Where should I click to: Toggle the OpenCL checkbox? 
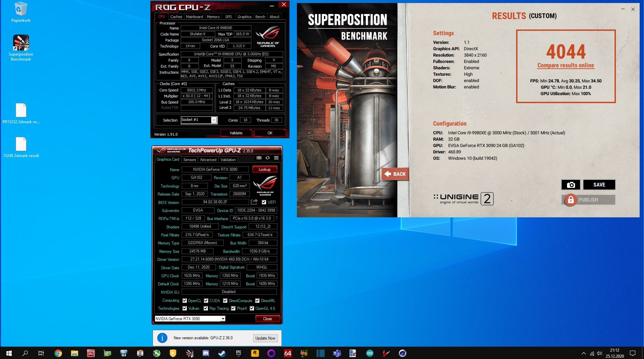184,300
